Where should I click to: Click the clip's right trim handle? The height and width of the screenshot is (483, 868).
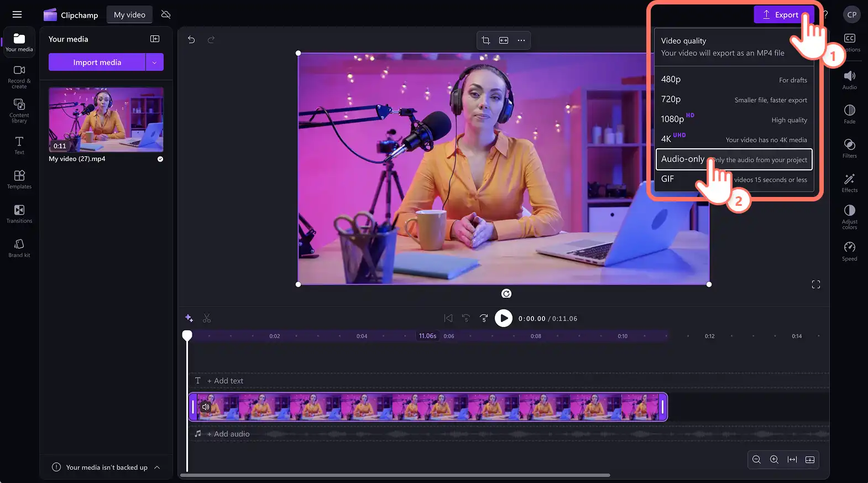pyautogui.click(x=662, y=407)
